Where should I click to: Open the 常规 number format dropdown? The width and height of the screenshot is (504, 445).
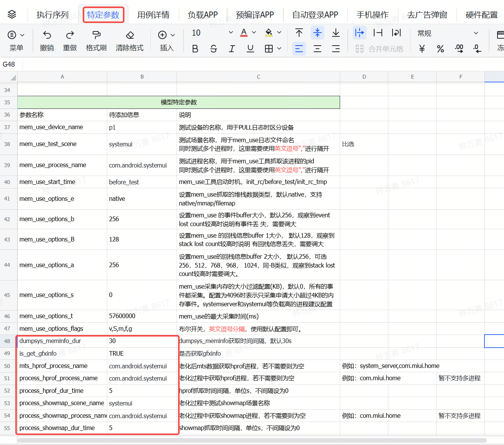(x=447, y=33)
